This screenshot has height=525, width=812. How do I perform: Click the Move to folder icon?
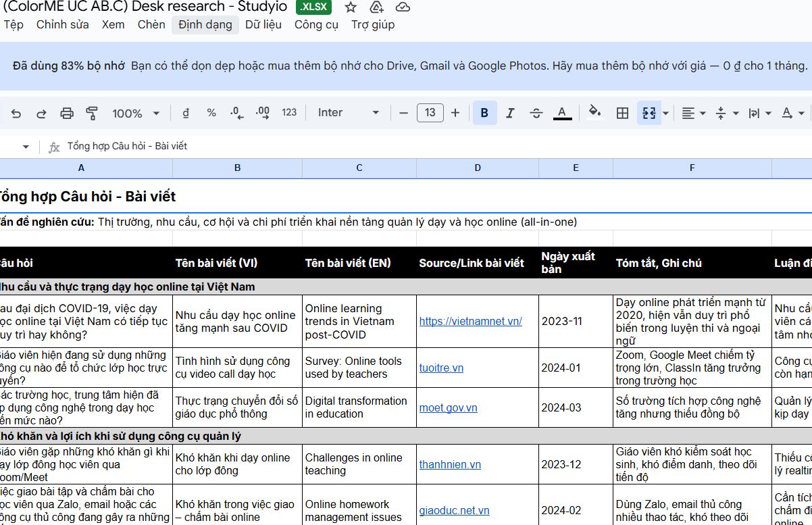(377, 7)
